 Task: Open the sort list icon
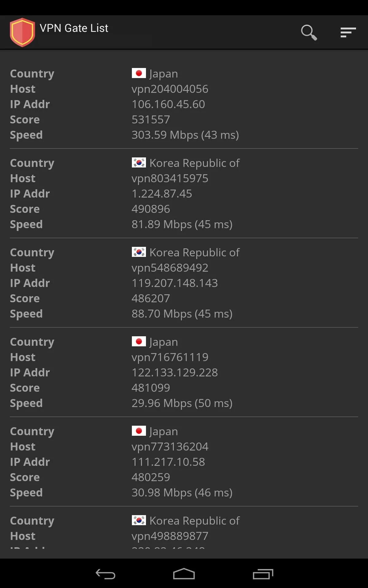coord(348,32)
